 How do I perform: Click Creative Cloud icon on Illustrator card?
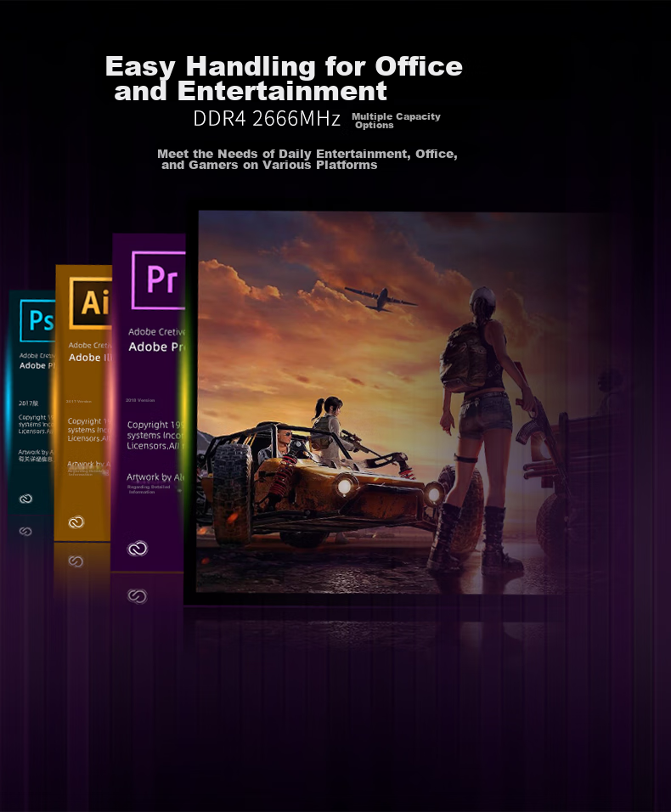(76, 522)
